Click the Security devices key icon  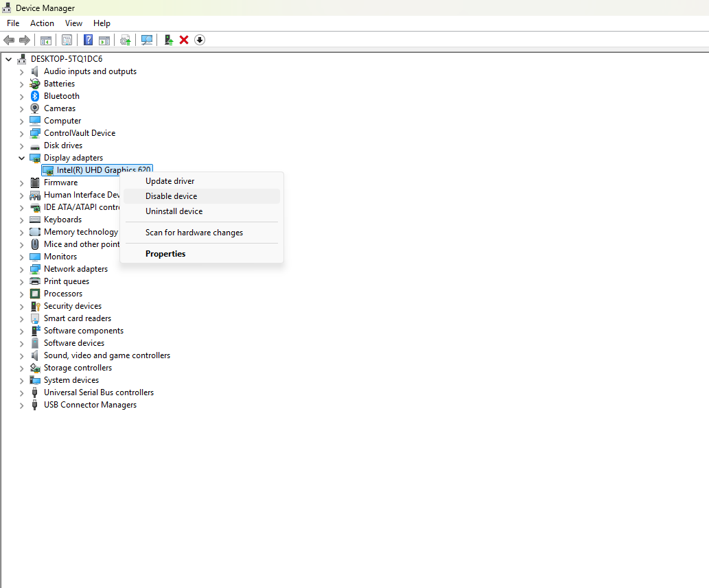coord(35,306)
